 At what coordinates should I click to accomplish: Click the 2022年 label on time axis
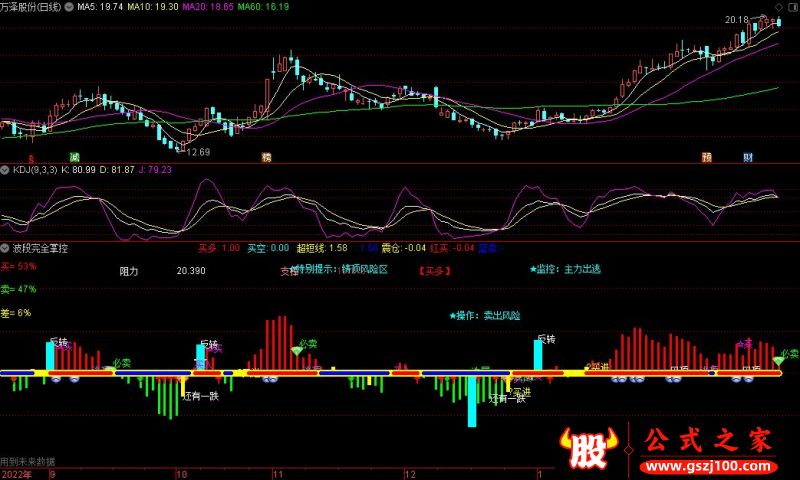pos(16,473)
